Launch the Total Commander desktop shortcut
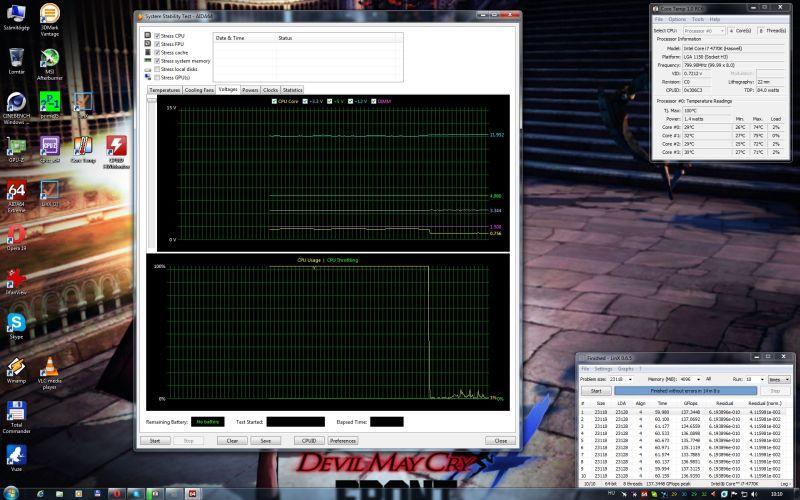Screen dimensions: 800x500 (16, 417)
